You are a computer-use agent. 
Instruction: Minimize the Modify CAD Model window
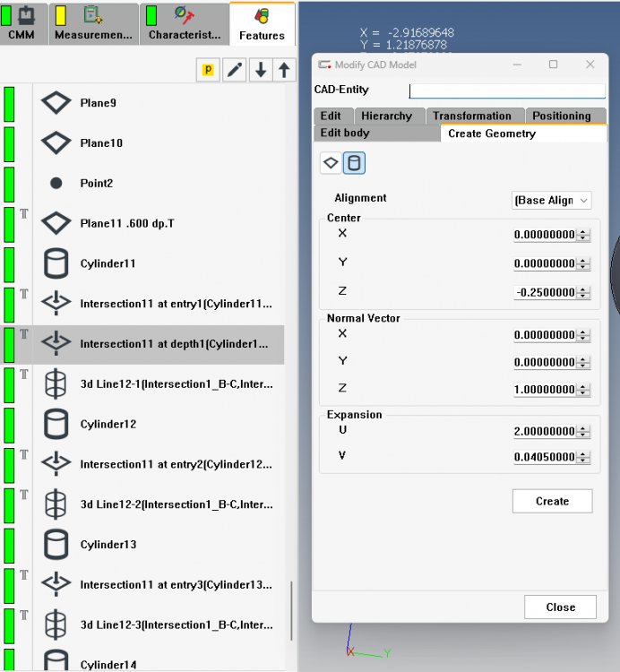point(517,65)
